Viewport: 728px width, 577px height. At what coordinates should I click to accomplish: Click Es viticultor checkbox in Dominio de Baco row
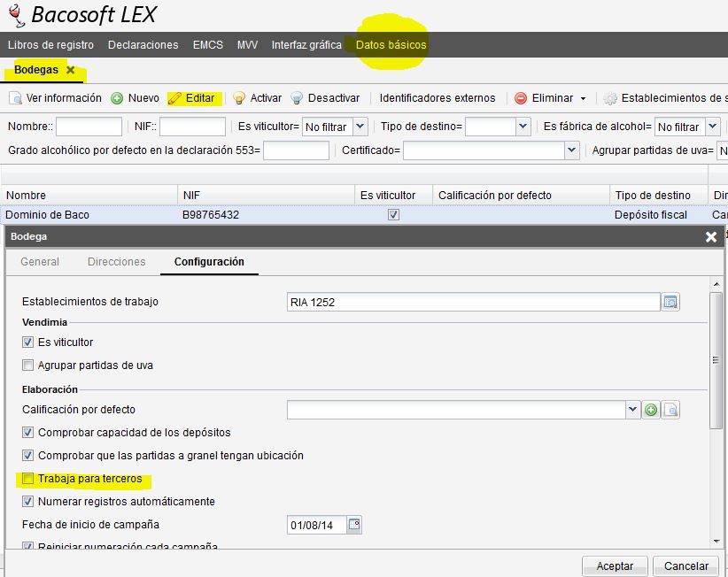pyautogui.click(x=394, y=215)
